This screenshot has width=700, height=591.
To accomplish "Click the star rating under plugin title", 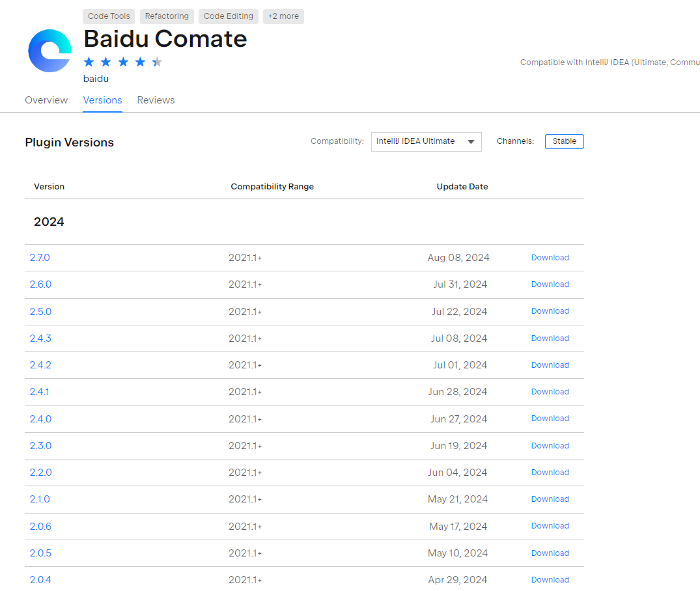I will point(122,62).
